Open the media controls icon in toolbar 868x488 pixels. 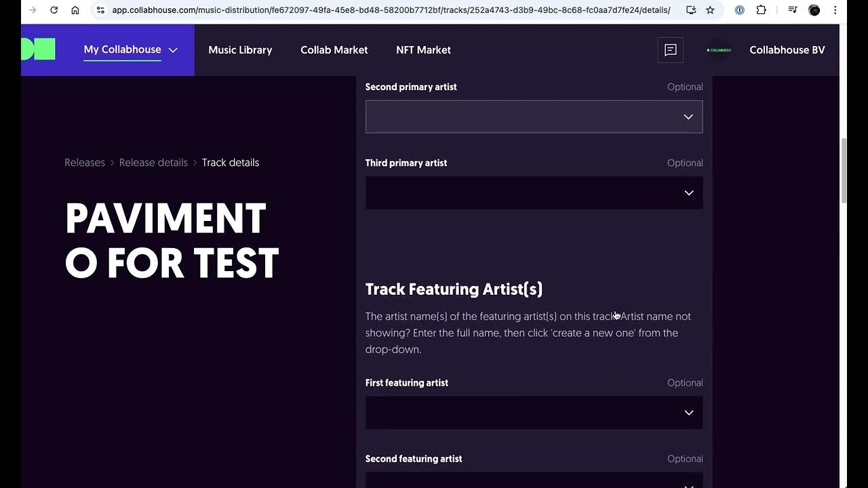(x=793, y=10)
